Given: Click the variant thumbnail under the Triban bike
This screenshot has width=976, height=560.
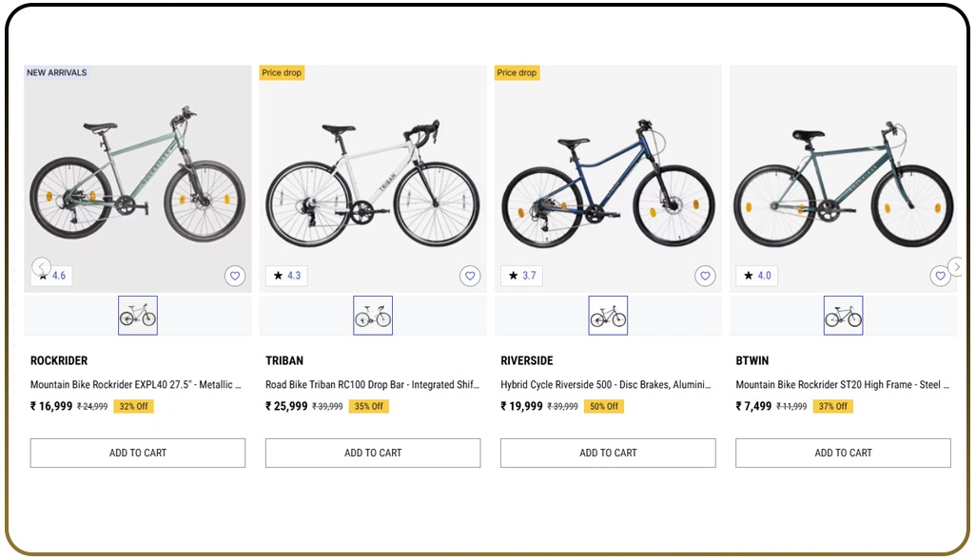Looking at the screenshot, I should [372, 315].
